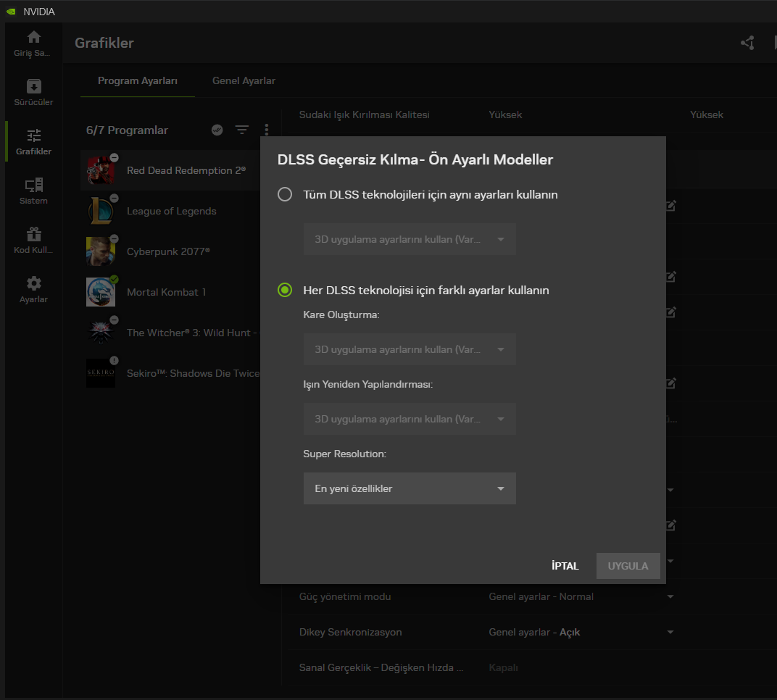Click the 6/7 Programlar heading
777x700 pixels.
click(x=128, y=130)
